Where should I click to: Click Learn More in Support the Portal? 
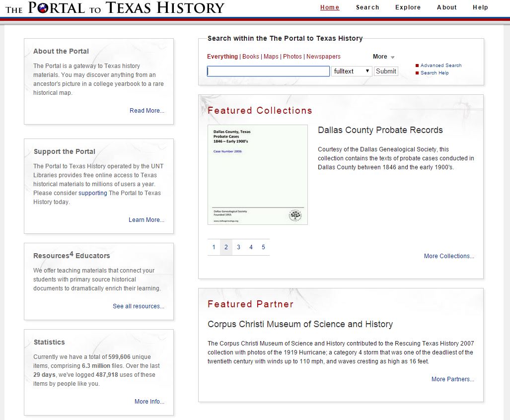pos(146,220)
